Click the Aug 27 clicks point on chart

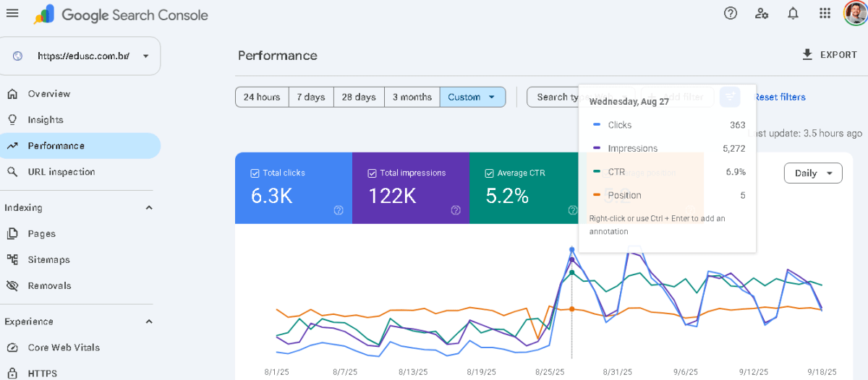(572, 250)
